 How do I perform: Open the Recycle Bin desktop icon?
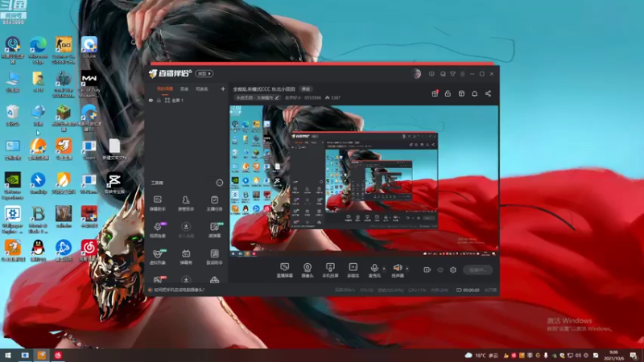(13, 116)
